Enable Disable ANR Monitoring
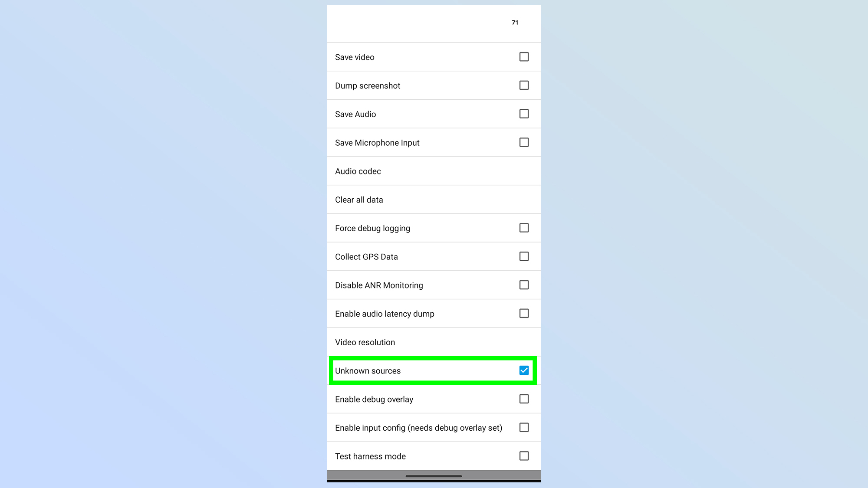 pyautogui.click(x=524, y=285)
